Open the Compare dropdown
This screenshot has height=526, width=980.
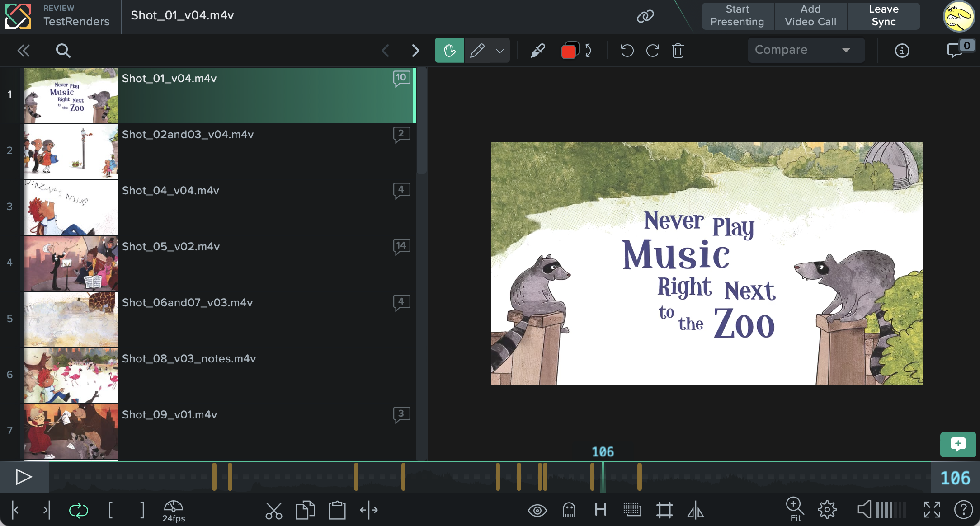(x=806, y=50)
